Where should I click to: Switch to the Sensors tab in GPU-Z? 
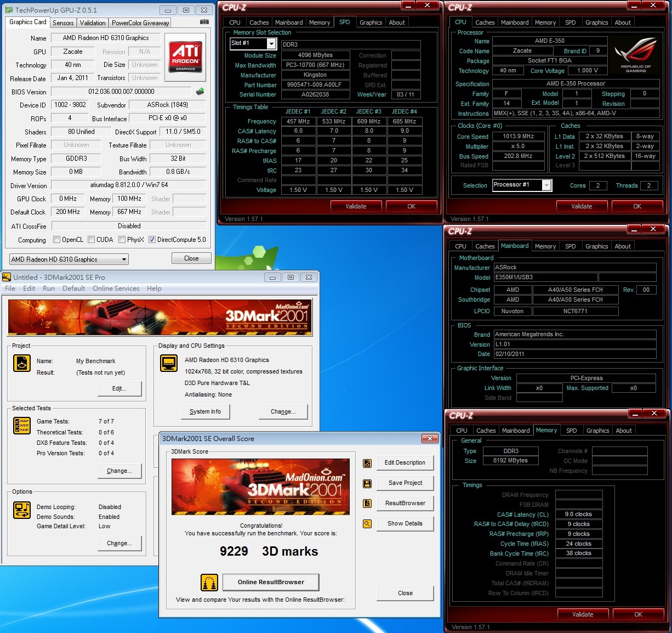[63, 23]
